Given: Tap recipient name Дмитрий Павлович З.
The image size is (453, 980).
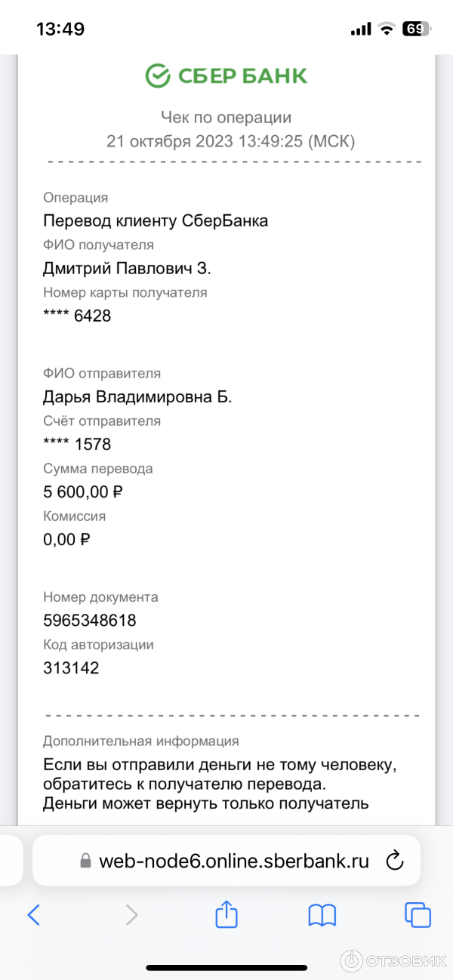Looking at the screenshot, I should click(127, 269).
